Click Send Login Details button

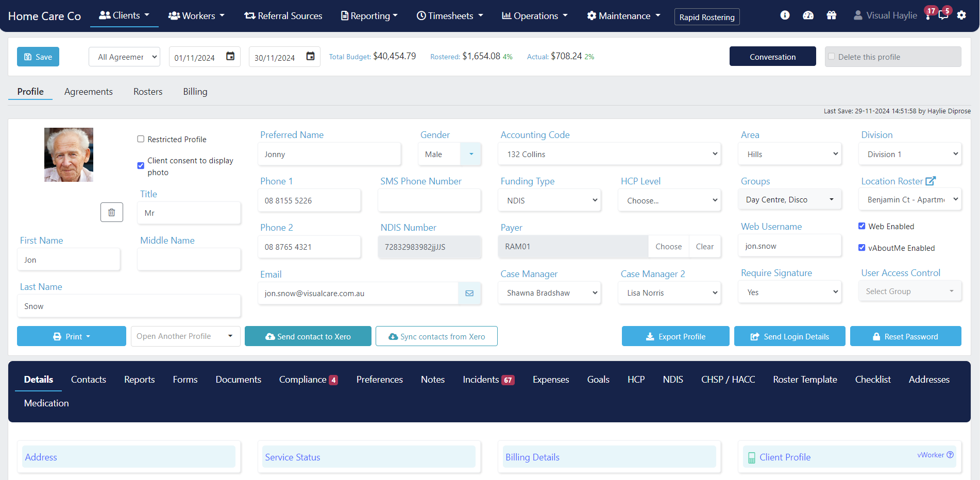[789, 336]
